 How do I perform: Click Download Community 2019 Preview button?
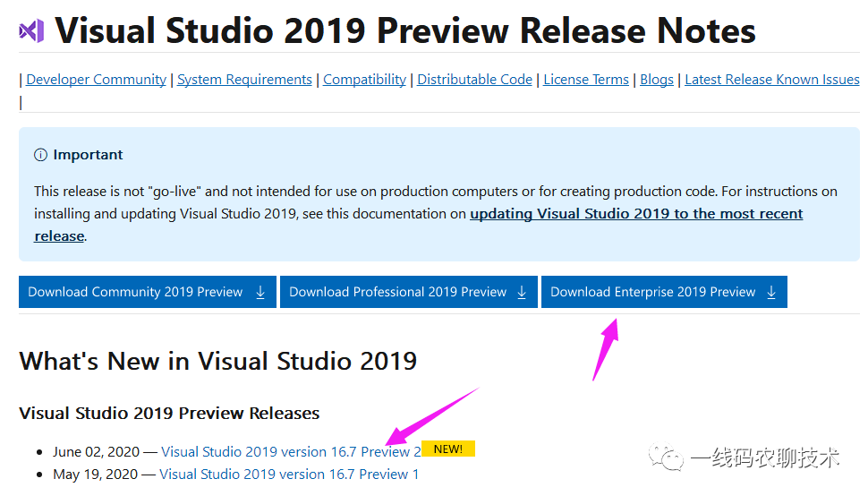[x=148, y=292]
